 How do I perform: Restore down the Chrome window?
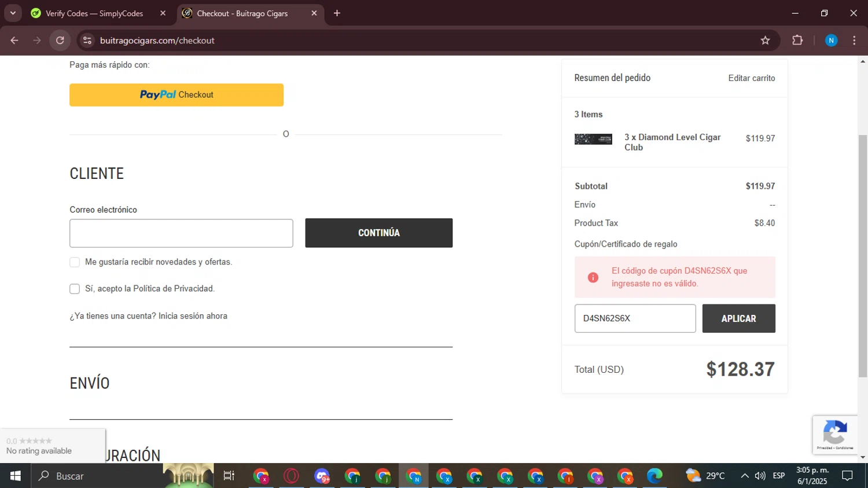[x=824, y=13]
